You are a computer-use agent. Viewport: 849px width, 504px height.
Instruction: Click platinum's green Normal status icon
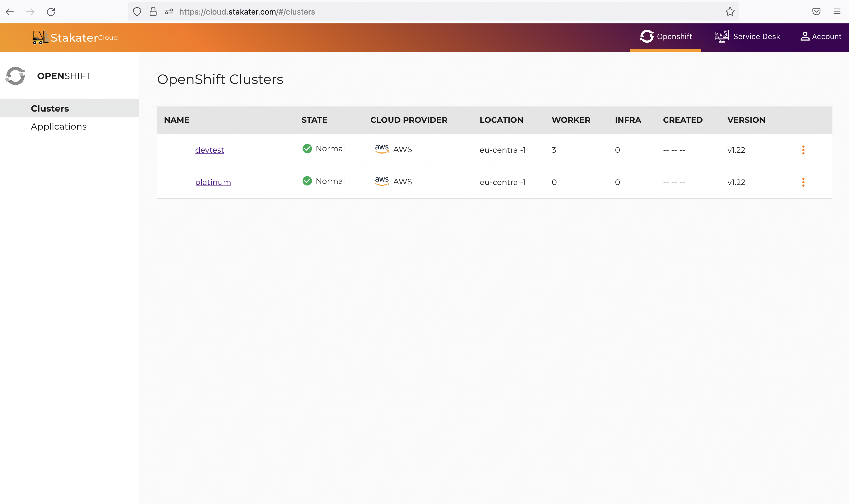pyautogui.click(x=307, y=181)
